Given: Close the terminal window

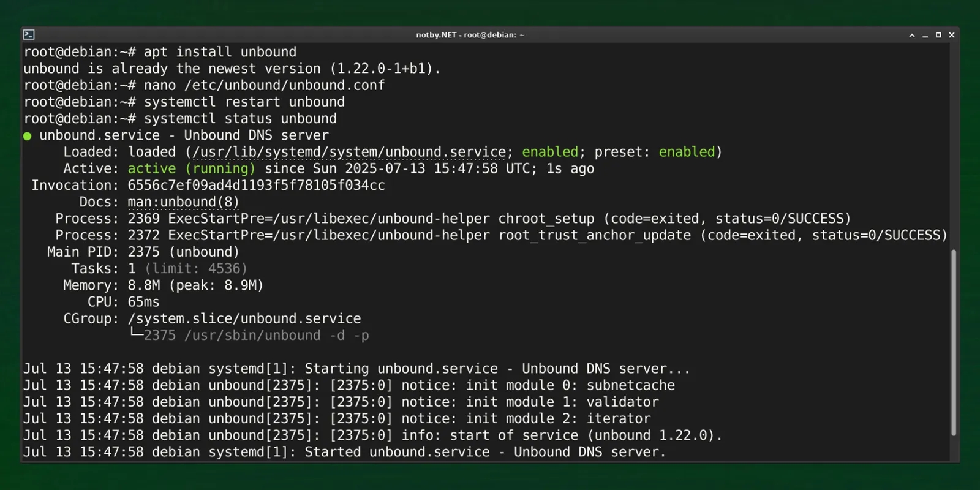Looking at the screenshot, I should (x=952, y=36).
